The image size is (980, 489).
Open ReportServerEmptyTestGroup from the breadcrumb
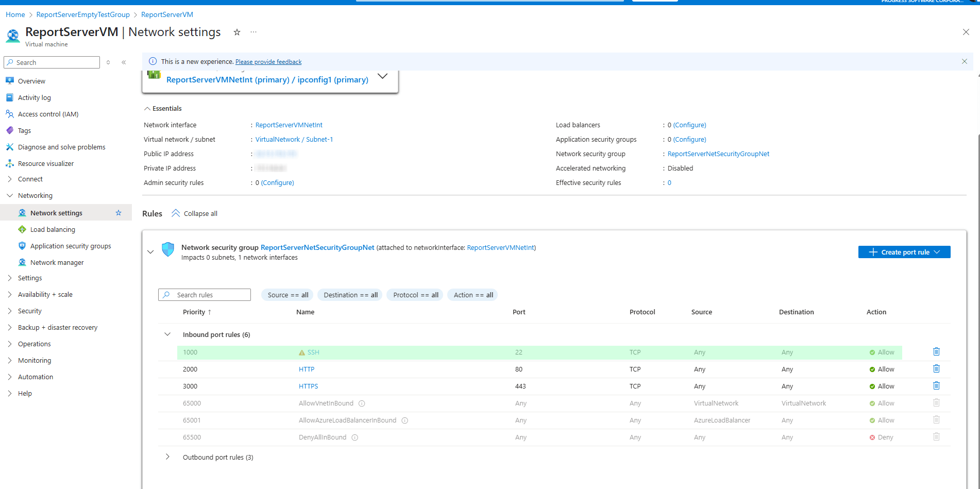point(82,14)
